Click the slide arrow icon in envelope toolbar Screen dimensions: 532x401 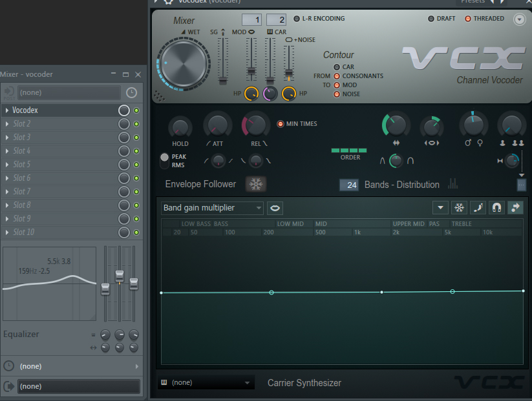[x=515, y=207]
